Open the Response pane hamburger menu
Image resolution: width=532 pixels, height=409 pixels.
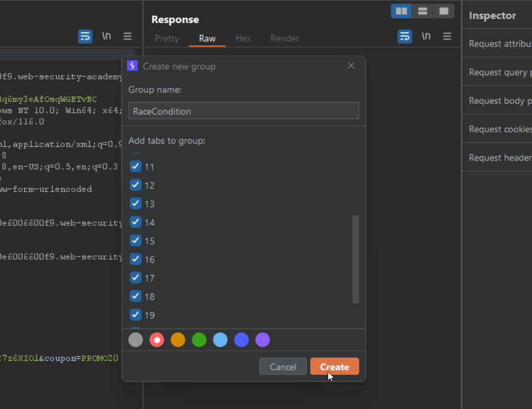[447, 37]
